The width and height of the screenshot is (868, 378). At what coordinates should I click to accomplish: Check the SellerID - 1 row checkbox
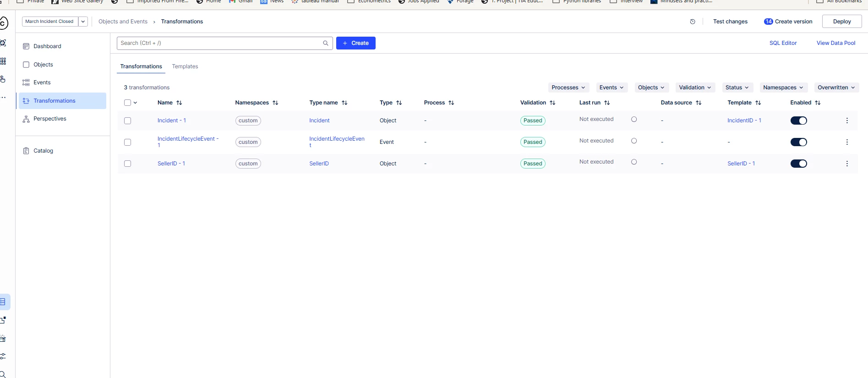pyautogui.click(x=127, y=164)
